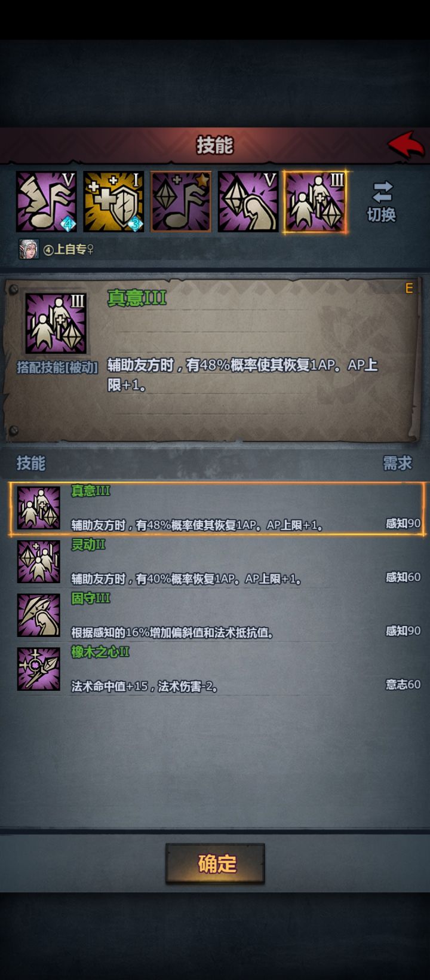Tap the E marker in description panel

point(409,289)
